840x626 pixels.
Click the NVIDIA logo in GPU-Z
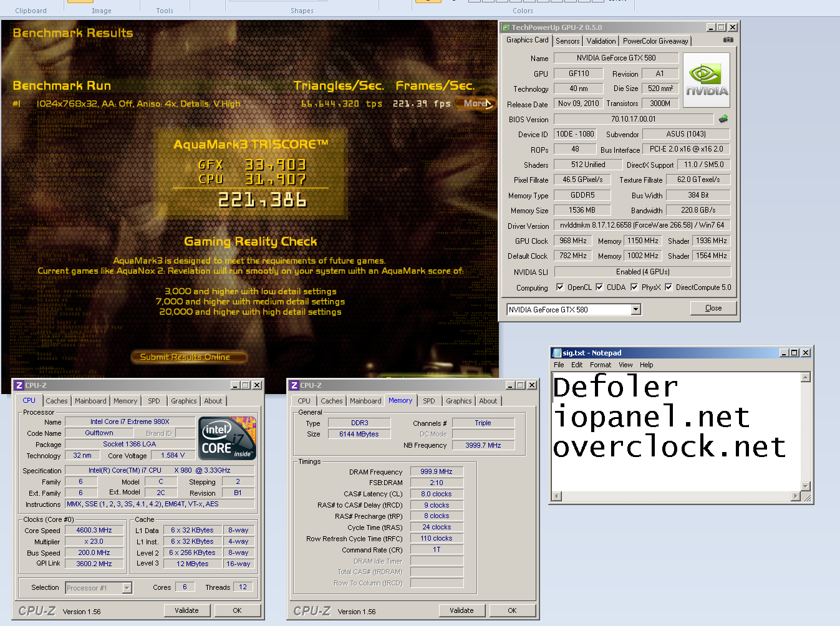pos(707,80)
